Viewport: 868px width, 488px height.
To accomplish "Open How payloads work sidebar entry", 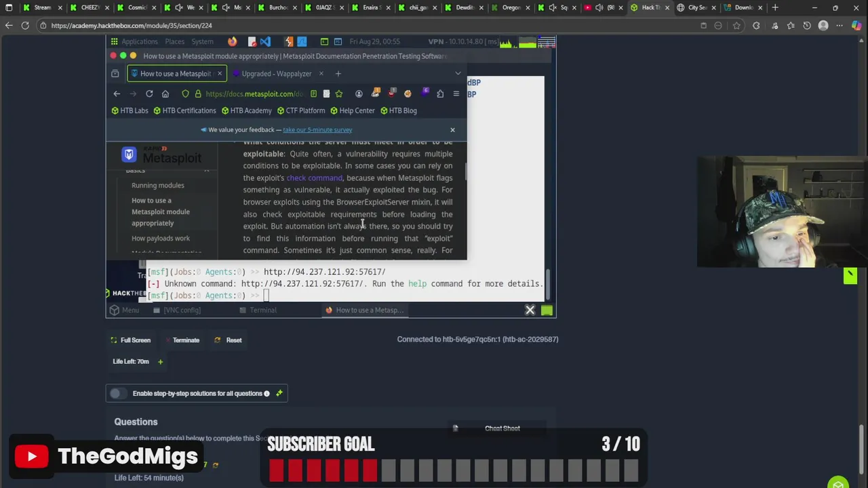I will pyautogui.click(x=161, y=238).
